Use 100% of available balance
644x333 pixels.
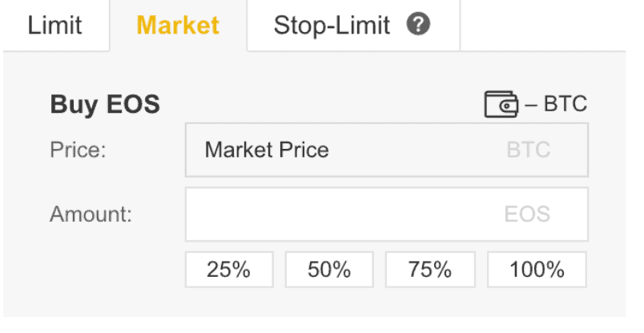[x=537, y=270]
